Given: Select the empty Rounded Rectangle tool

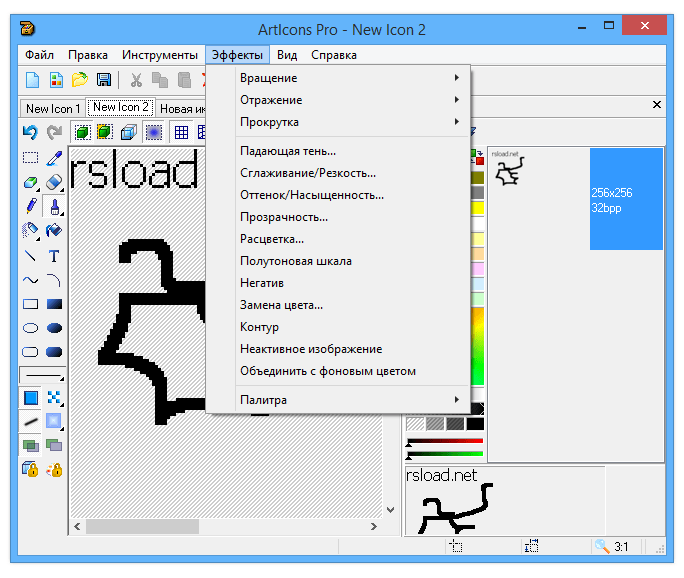Looking at the screenshot, I should pos(31,352).
